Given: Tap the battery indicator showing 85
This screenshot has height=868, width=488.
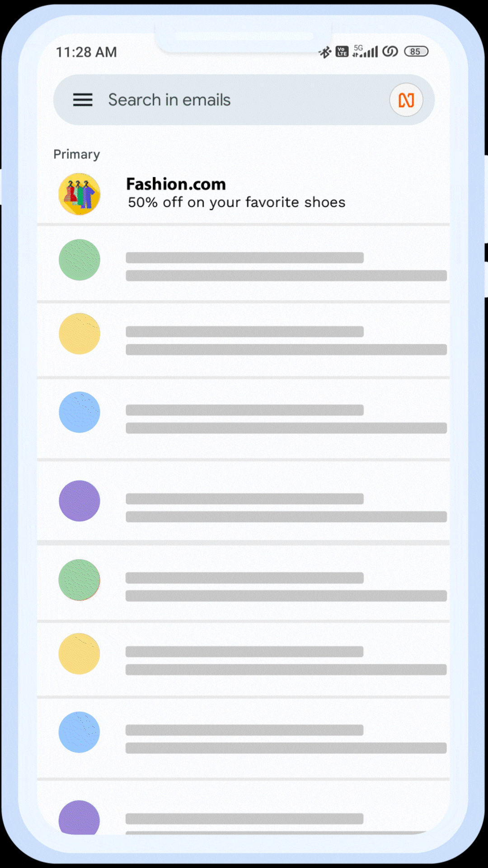Looking at the screenshot, I should (416, 52).
